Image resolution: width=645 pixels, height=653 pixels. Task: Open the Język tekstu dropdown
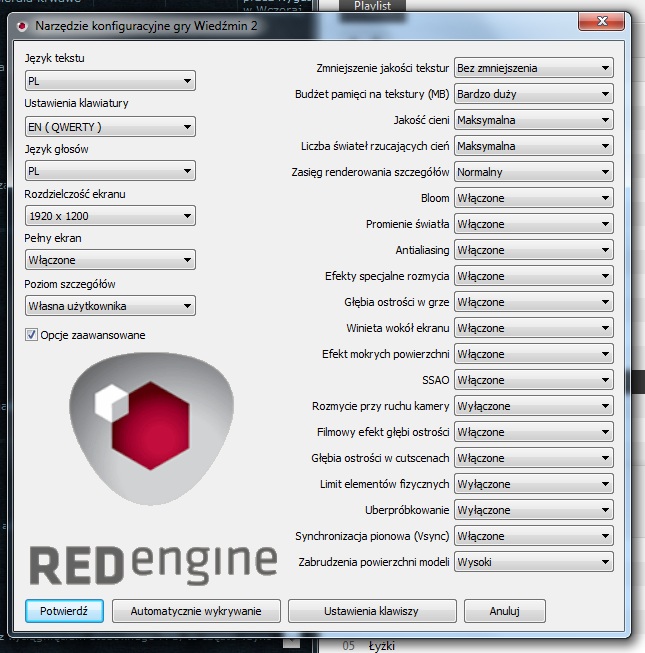pos(110,81)
